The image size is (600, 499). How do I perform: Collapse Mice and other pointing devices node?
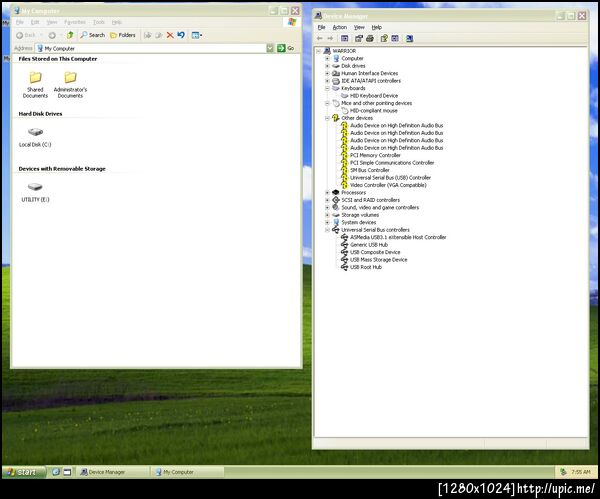[x=327, y=103]
